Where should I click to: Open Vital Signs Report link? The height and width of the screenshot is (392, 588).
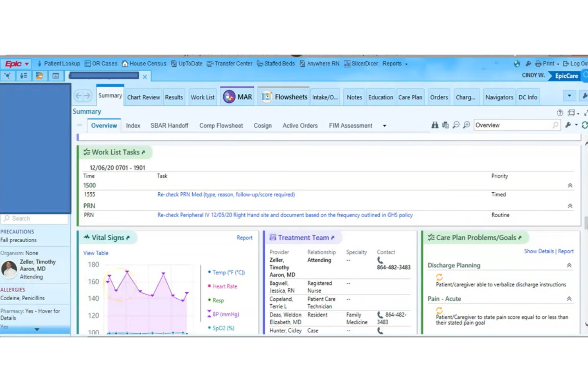pyautogui.click(x=245, y=238)
